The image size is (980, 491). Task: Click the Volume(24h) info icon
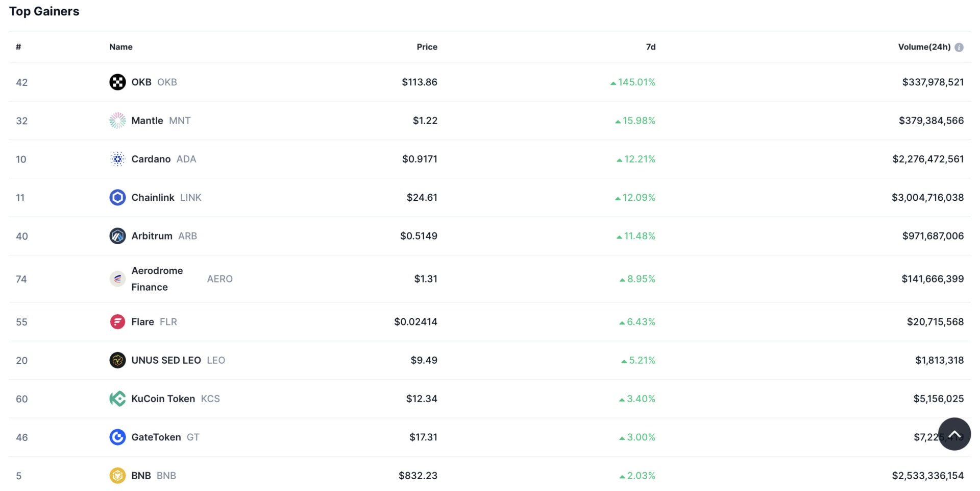coord(959,48)
